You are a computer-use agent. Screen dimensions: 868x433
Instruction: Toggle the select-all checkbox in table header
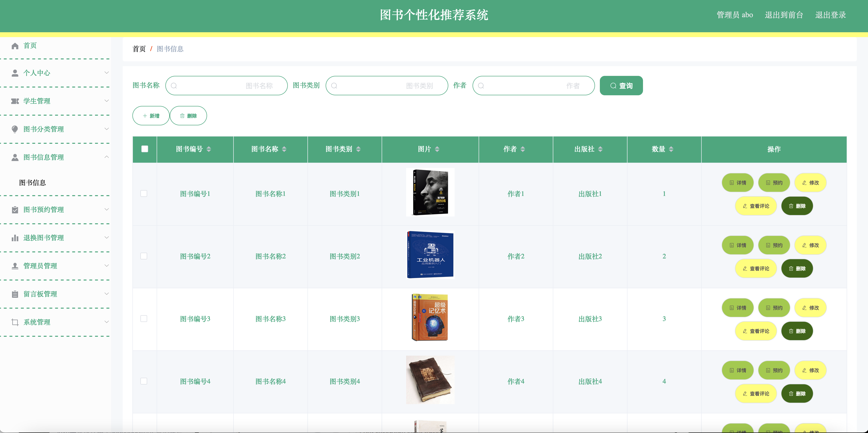[145, 149]
